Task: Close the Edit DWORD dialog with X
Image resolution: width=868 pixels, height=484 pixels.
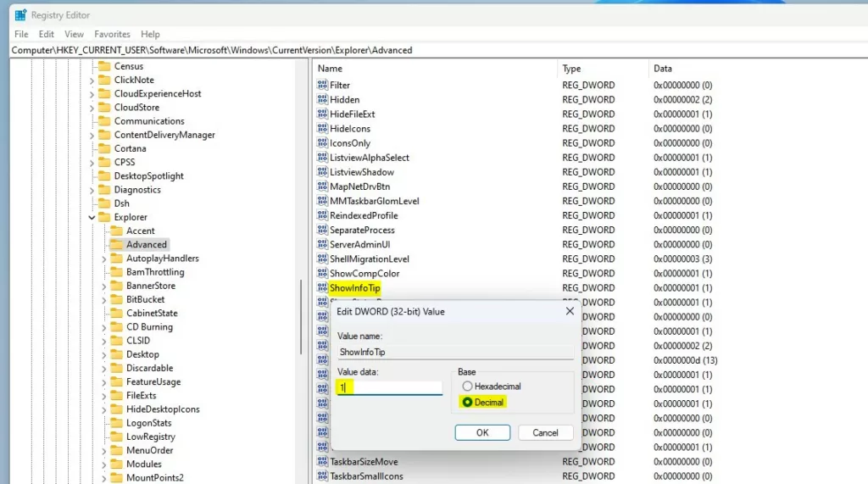Action: tap(570, 311)
